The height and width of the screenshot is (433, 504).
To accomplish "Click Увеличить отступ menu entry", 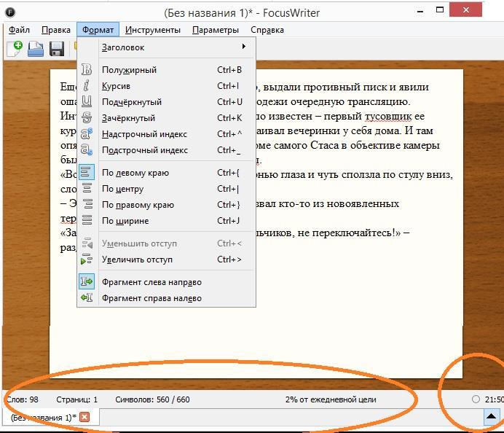I will [x=137, y=260].
